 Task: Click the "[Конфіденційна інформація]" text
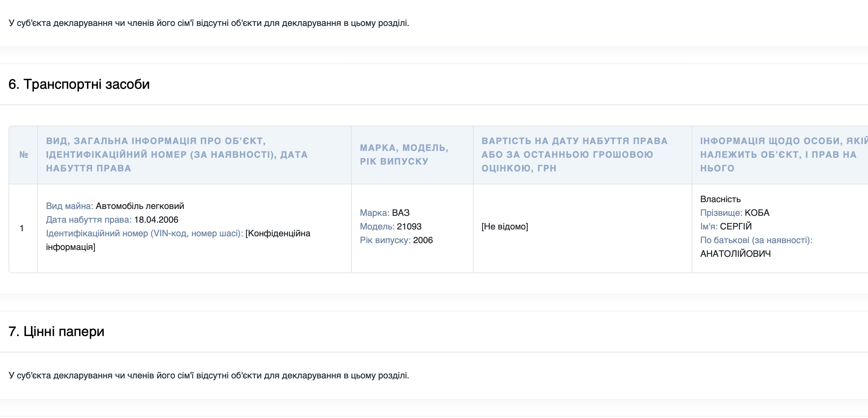click(x=278, y=234)
